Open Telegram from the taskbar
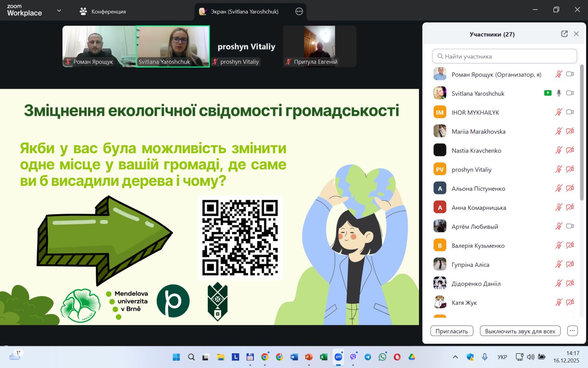Screen dimensions: 588x368 click(x=367, y=357)
